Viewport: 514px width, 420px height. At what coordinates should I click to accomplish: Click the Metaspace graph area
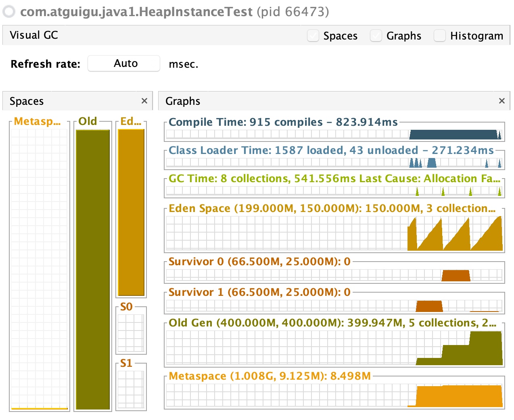click(x=334, y=395)
